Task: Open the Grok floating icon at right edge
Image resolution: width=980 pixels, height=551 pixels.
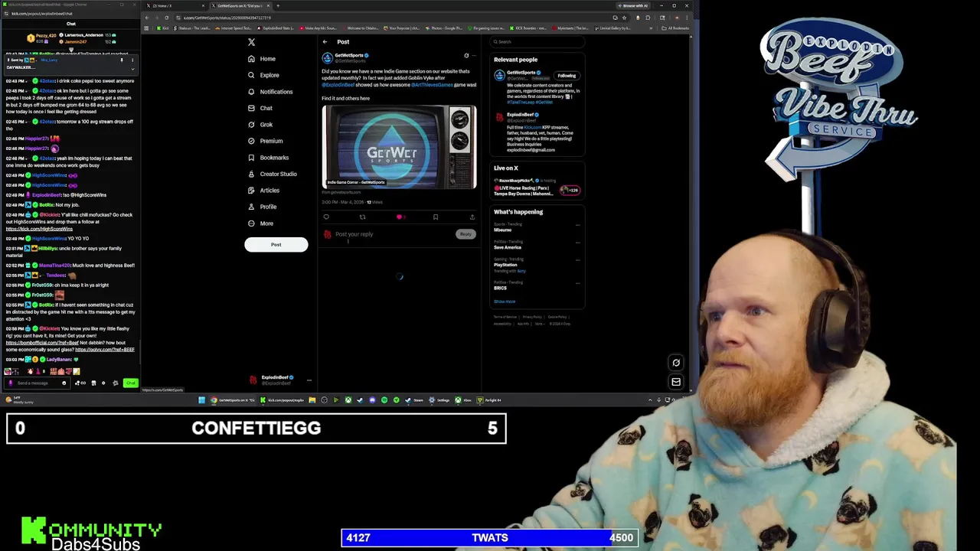Action: click(x=676, y=363)
